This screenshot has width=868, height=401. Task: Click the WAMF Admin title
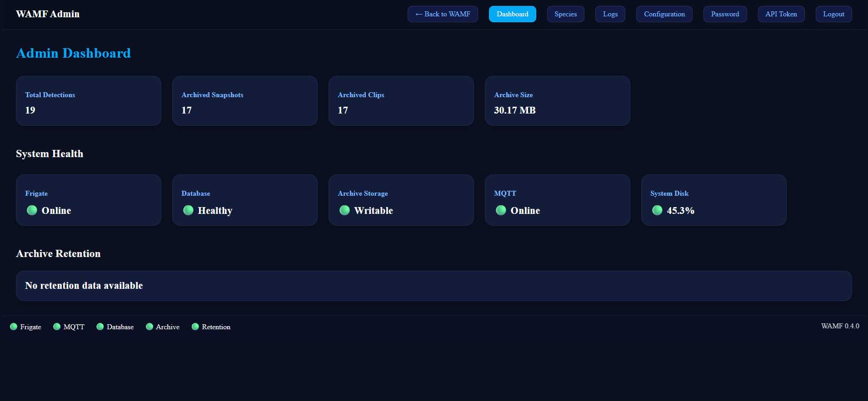[x=48, y=14]
